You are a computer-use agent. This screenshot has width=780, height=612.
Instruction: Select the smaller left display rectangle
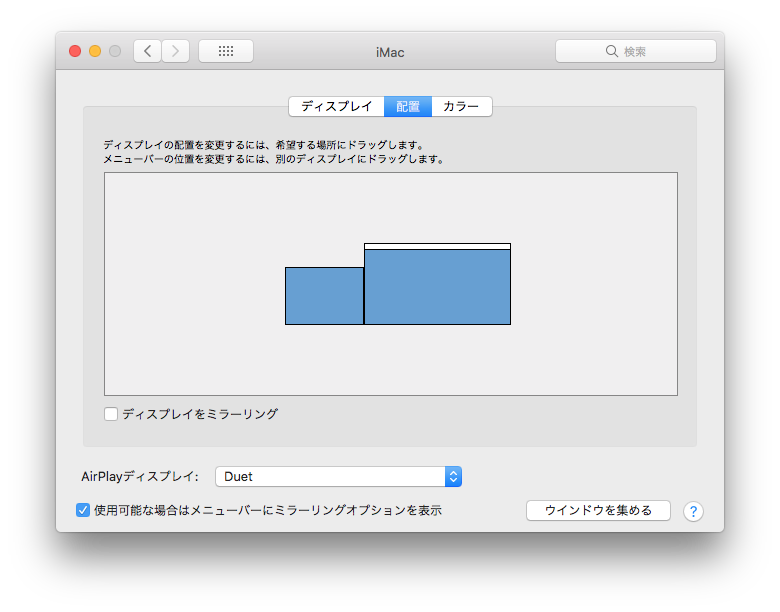point(324,296)
